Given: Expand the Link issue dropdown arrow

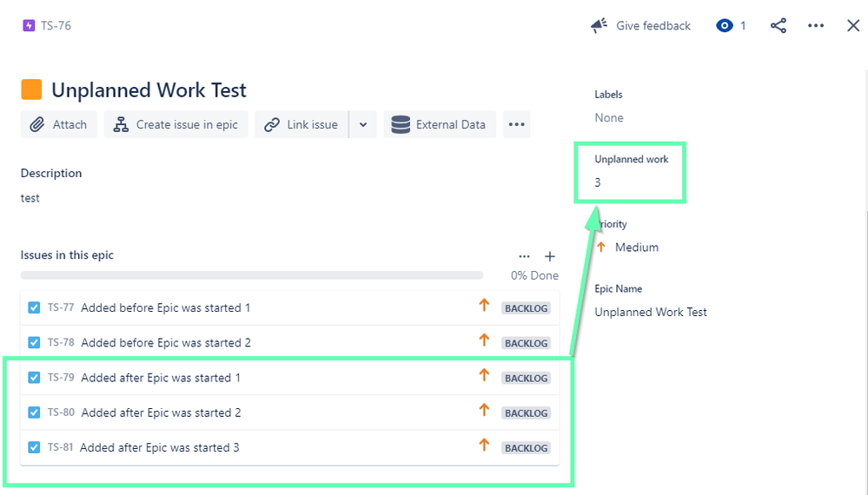Looking at the screenshot, I should coord(363,124).
